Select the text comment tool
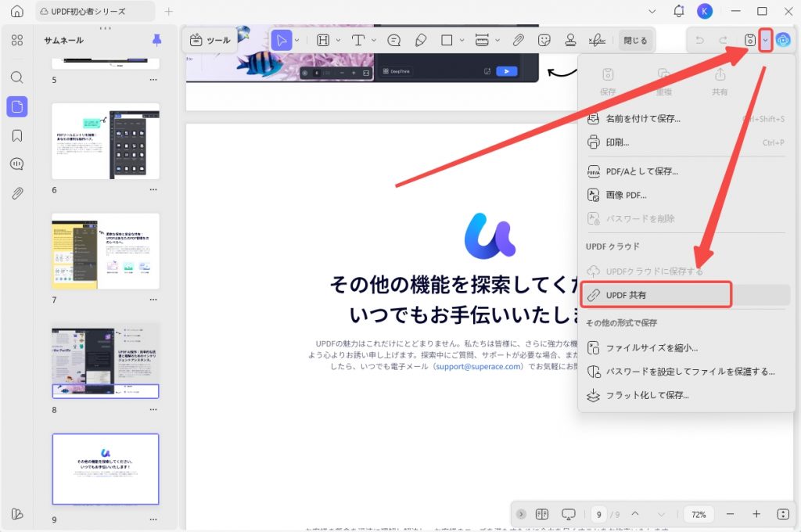This screenshot has width=801, height=532. [x=358, y=41]
